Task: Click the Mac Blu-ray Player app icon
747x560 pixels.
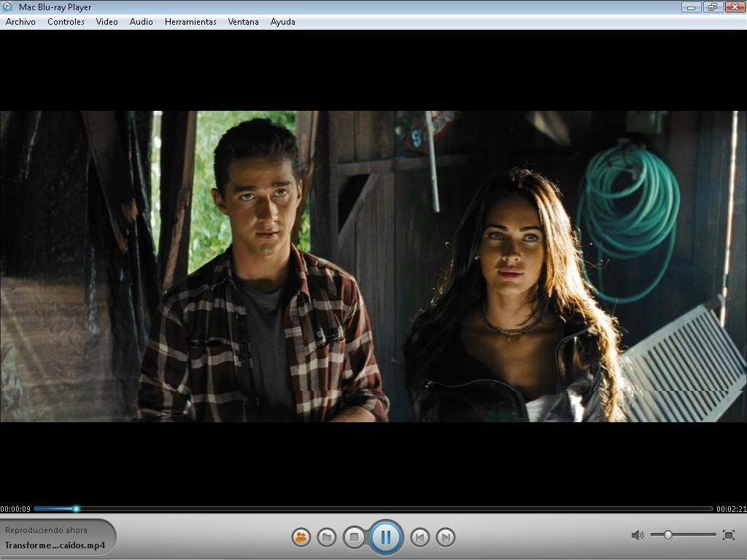Action: [7, 7]
